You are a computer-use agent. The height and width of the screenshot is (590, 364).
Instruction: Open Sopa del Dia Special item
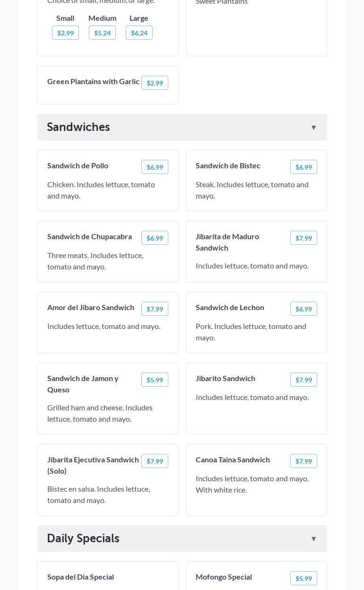click(80, 577)
